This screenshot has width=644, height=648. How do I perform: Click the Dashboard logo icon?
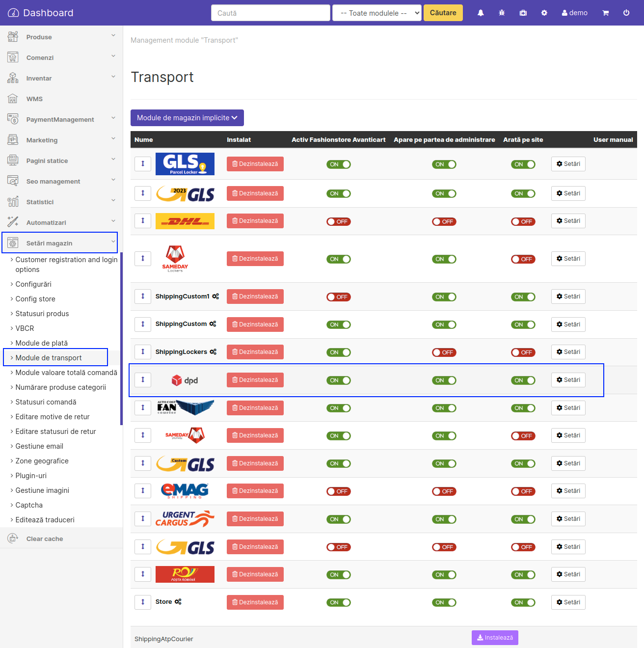click(13, 13)
